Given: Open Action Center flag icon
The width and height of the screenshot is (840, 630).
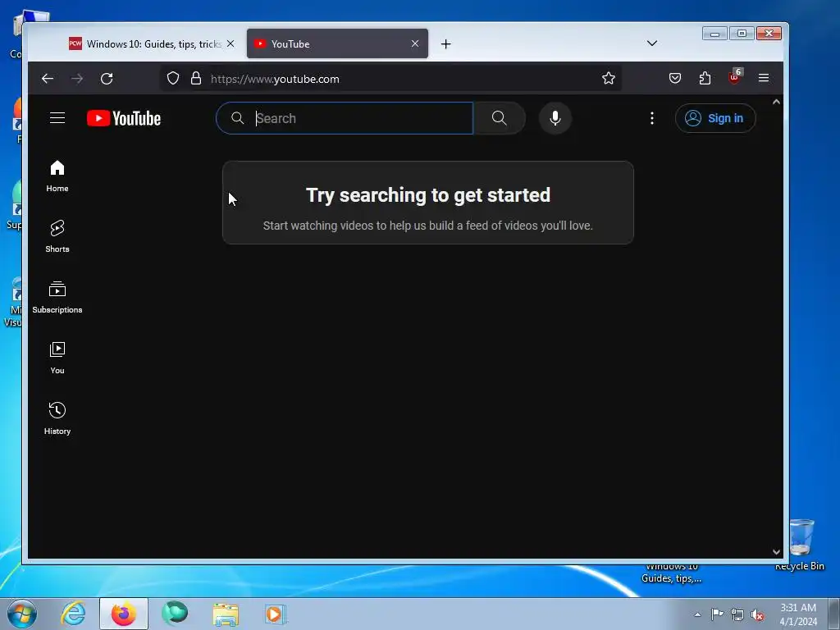Looking at the screenshot, I should click(717, 614).
